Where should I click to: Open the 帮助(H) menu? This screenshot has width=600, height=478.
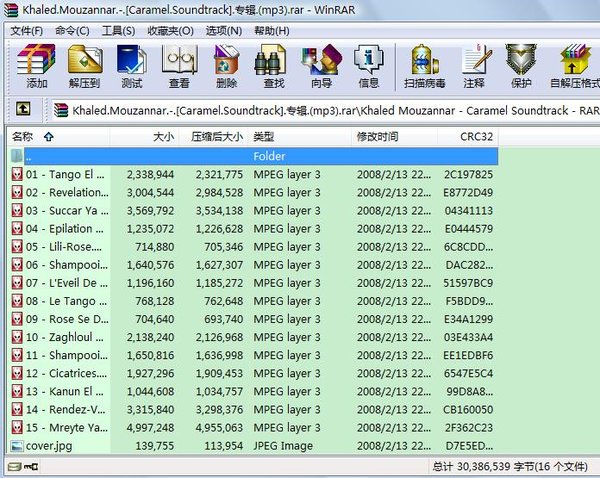pos(272,31)
